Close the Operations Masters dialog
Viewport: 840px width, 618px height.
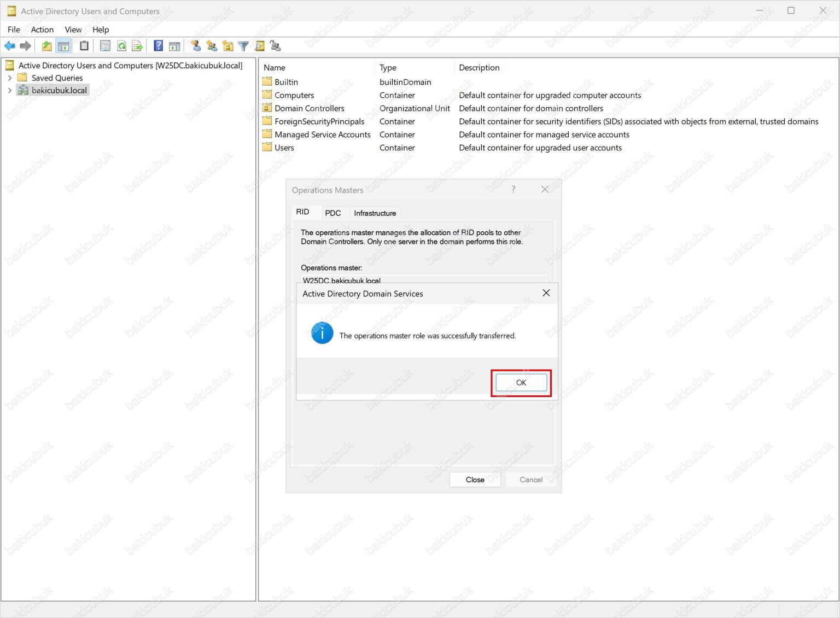(475, 480)
